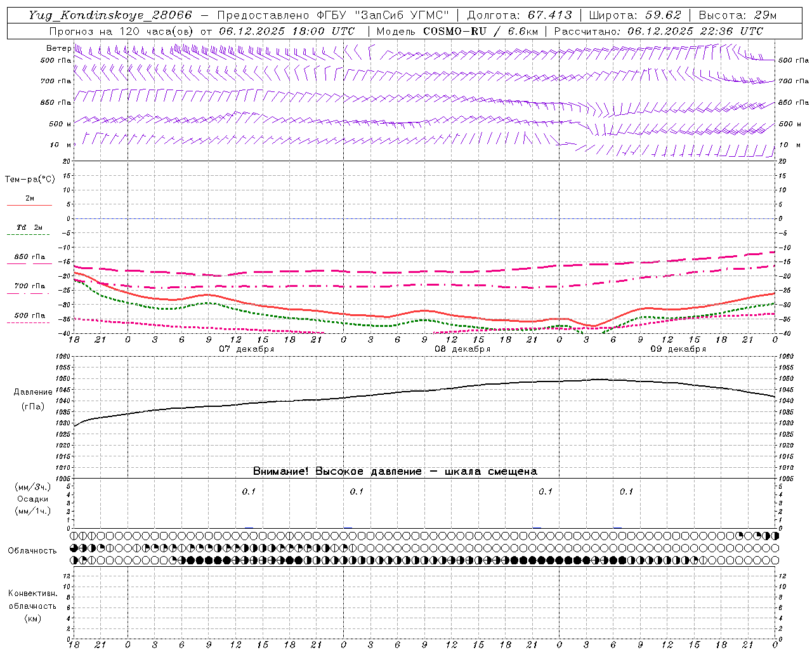Viewport: 812px width, 650px height.
Task: Click the 07 декабря date label
Action: point(247,349)
